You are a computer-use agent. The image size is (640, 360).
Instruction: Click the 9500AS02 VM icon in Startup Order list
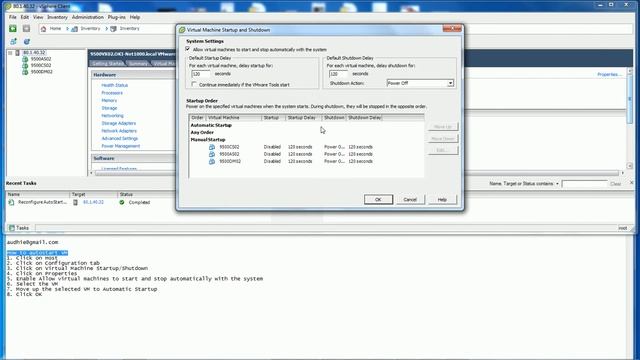point(212,154)
